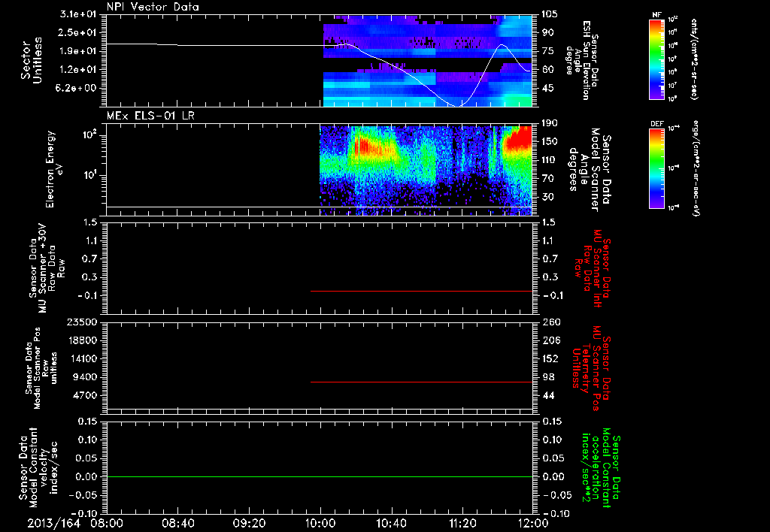770x532 pixels.
Task: Click the '10:00' time tick label
Action: [320, 523]
